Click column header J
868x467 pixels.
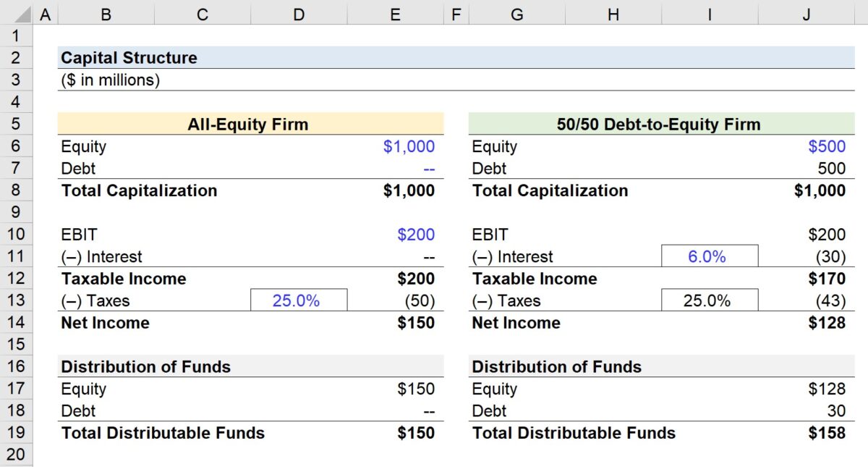pyautogui.click(x=805, y=14)
